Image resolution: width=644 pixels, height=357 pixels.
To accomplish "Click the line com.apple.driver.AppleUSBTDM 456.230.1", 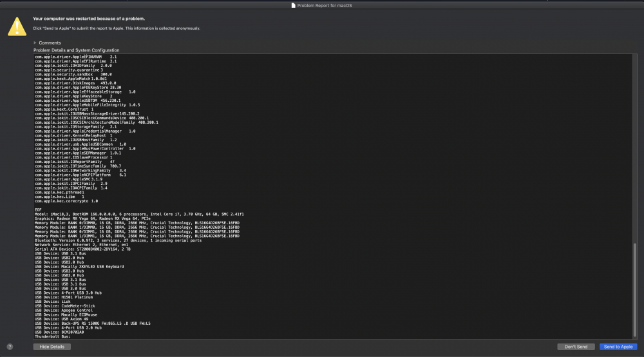I will tap(78, 101).
